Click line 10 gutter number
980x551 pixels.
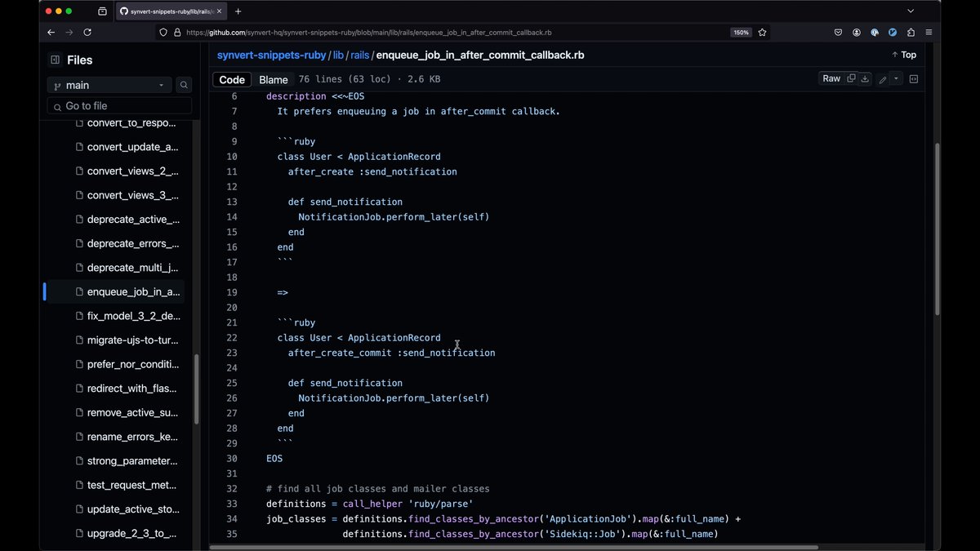point(232,157)
